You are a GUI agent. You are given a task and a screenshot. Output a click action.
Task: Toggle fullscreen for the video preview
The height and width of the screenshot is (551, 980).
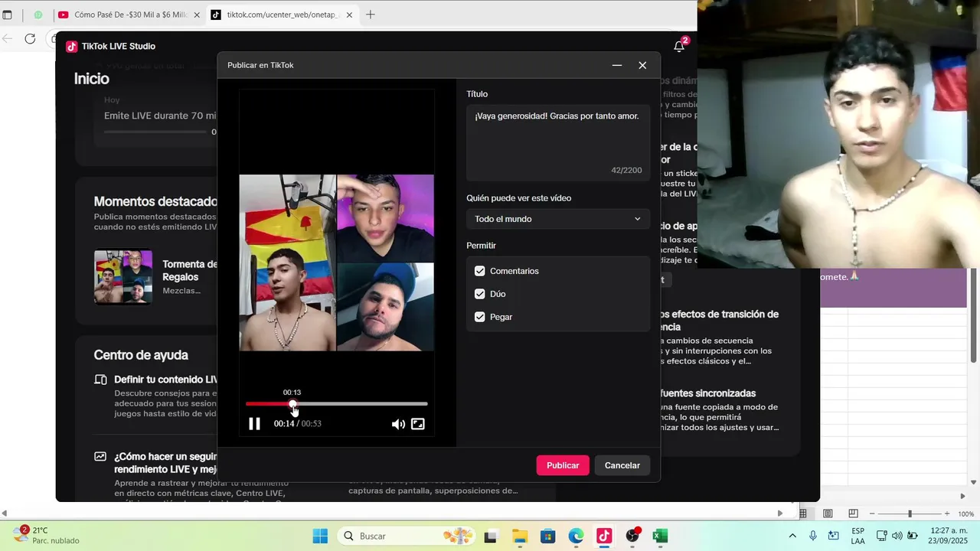[x=418, y=424]
